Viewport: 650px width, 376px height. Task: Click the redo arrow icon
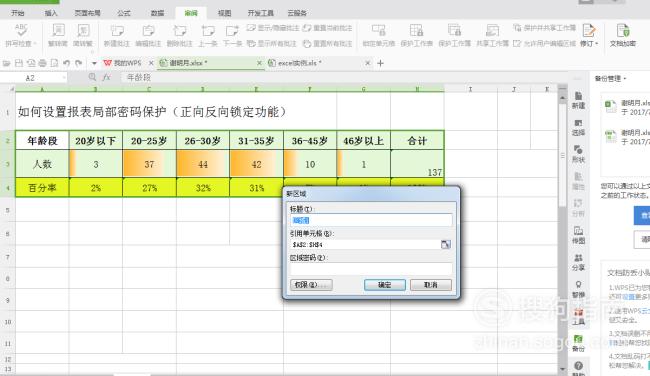pyautogui.click(x=79, y=63)
